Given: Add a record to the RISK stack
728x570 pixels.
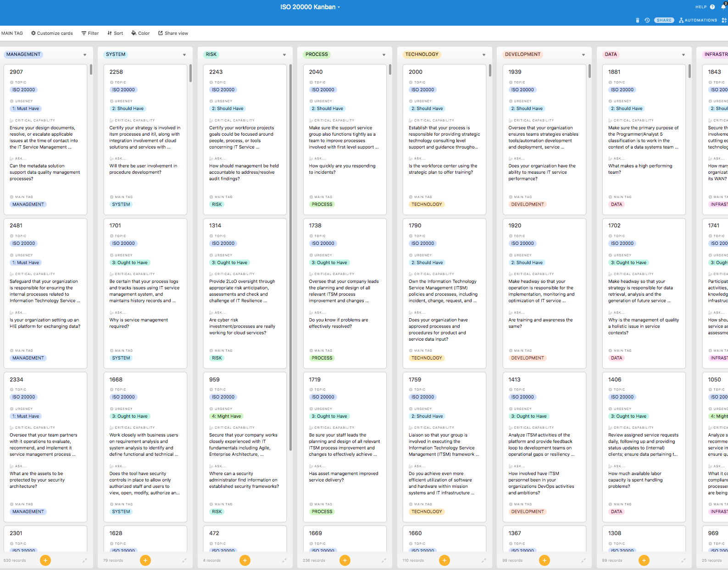Looking at the screenshot, I should [245, 560].
